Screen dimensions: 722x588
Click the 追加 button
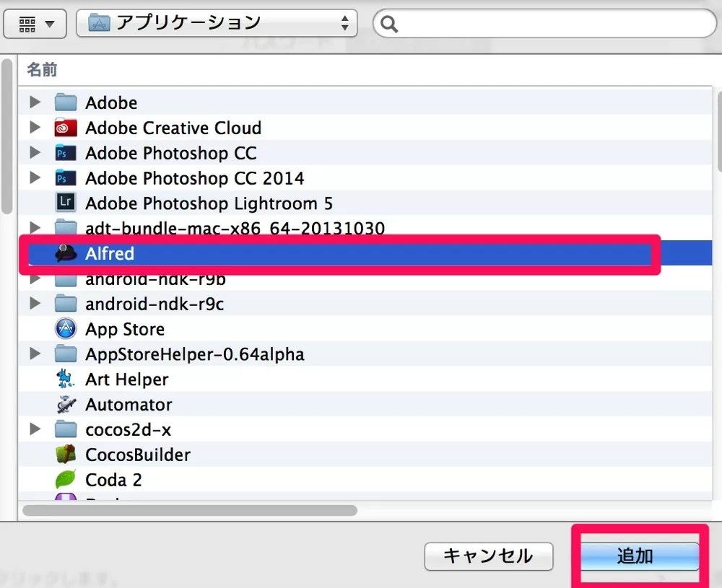click(x=640, y=556)
